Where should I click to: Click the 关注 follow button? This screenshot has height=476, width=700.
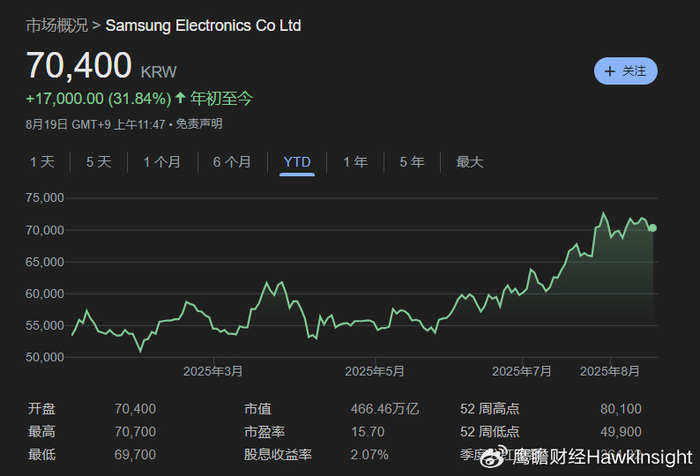pos(625,71)
